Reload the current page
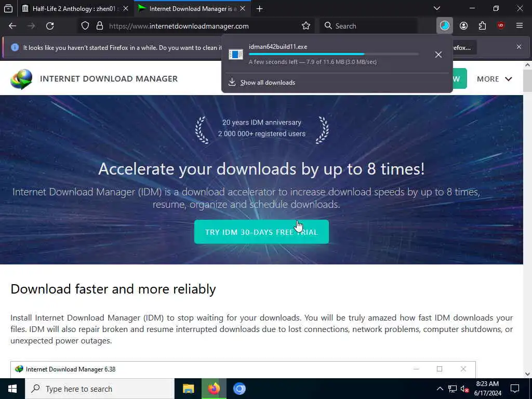 click(x=50, y=26)
